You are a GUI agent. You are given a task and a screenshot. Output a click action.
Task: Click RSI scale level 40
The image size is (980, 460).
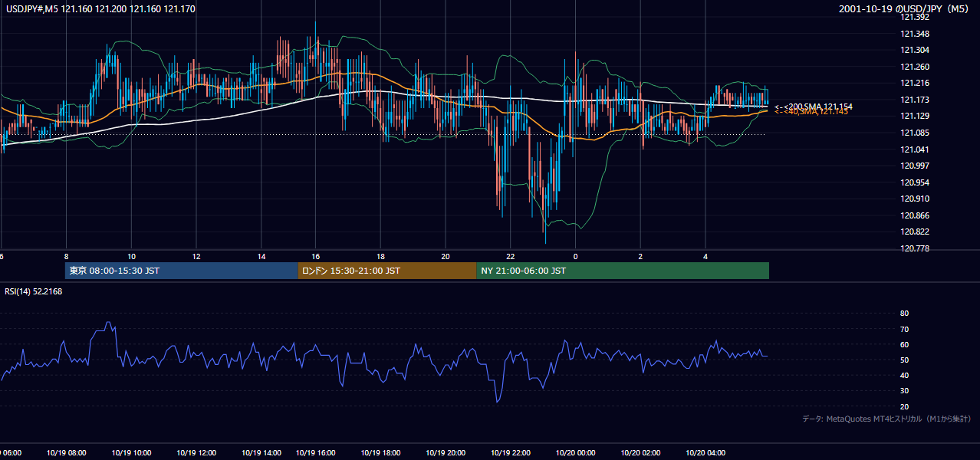pos(904,375)
